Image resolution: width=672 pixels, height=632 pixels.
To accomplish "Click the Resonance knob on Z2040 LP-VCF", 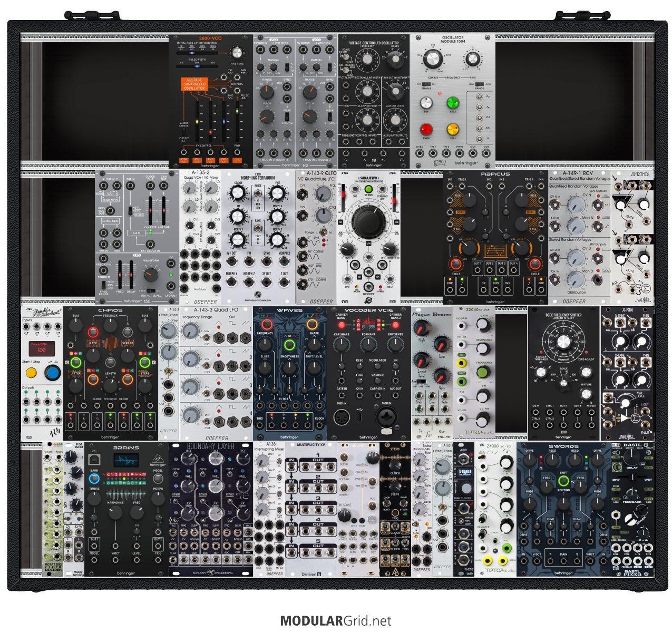I will (x=483, y=348).
